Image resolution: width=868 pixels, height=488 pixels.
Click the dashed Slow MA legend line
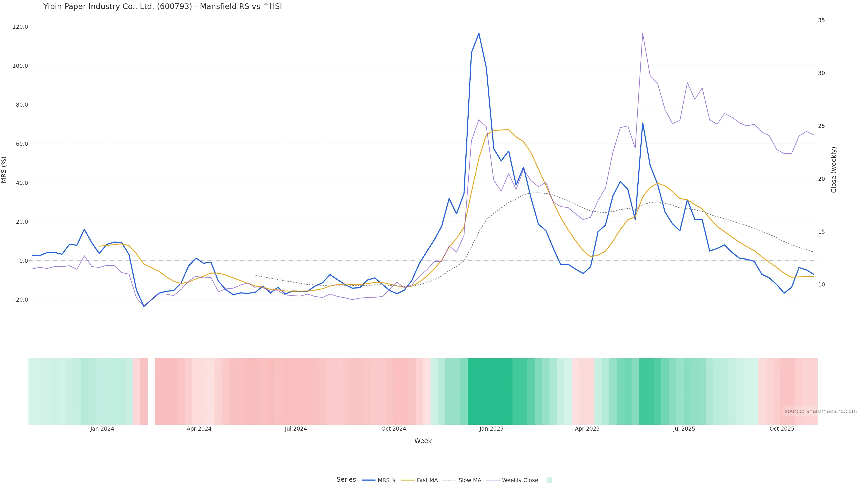tap(449, 480)
